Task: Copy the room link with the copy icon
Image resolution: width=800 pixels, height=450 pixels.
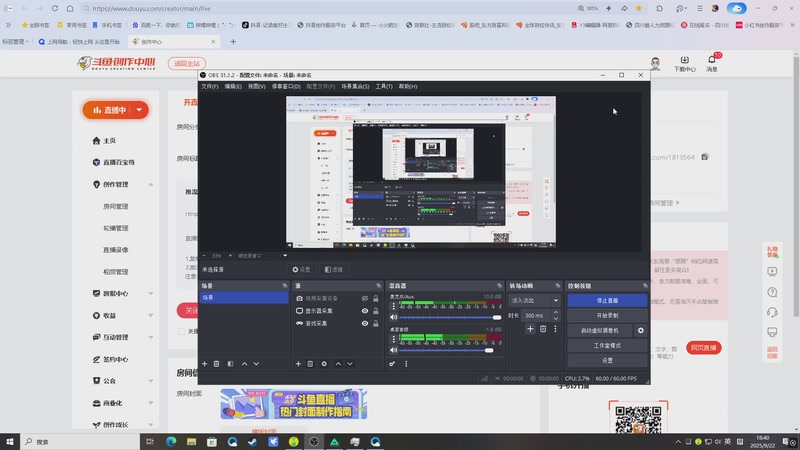Action: (705, 157)
